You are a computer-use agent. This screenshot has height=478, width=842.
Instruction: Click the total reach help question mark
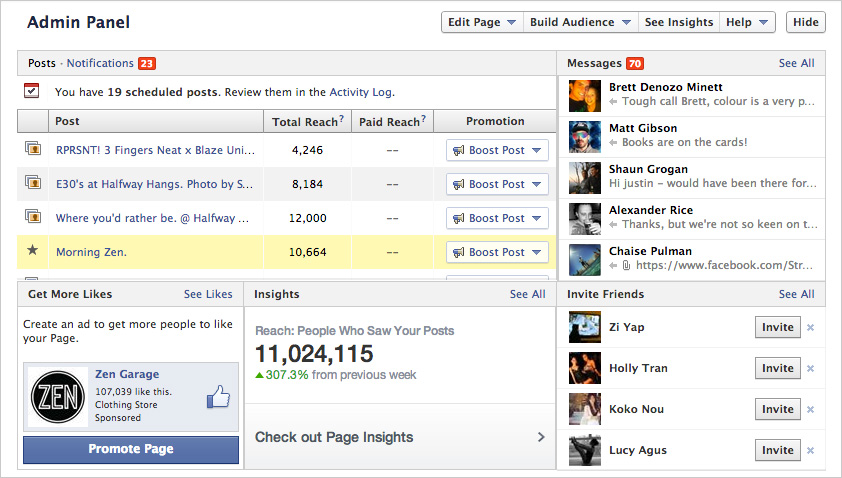point(342,120)
